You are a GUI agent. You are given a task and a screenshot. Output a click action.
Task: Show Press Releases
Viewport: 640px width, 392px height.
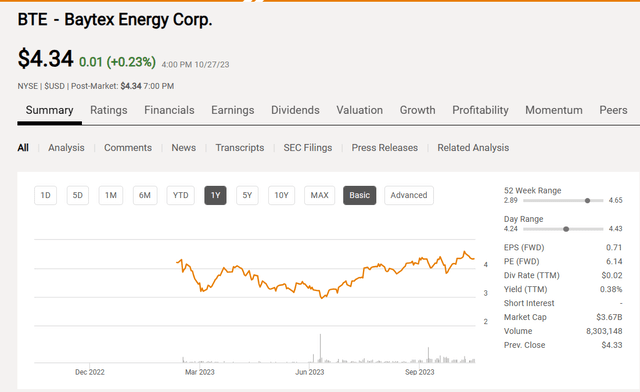tap(385, 148)
